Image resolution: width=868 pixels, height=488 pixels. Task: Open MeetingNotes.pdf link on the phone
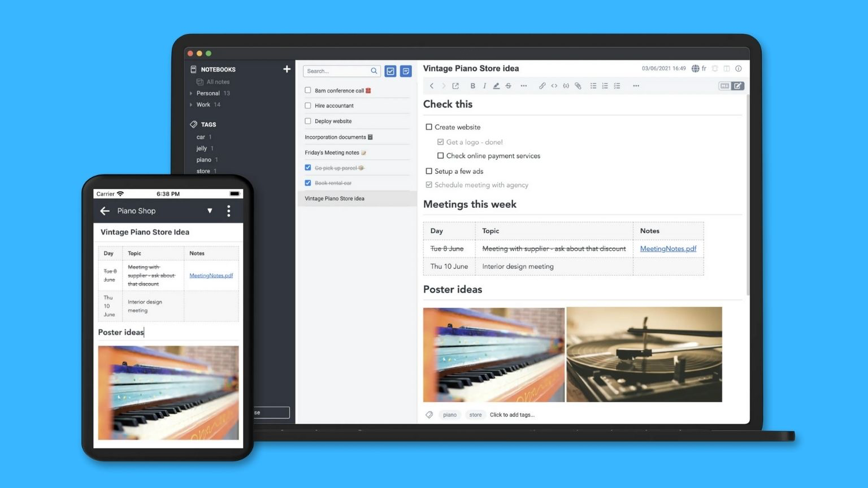click(211, 276)
